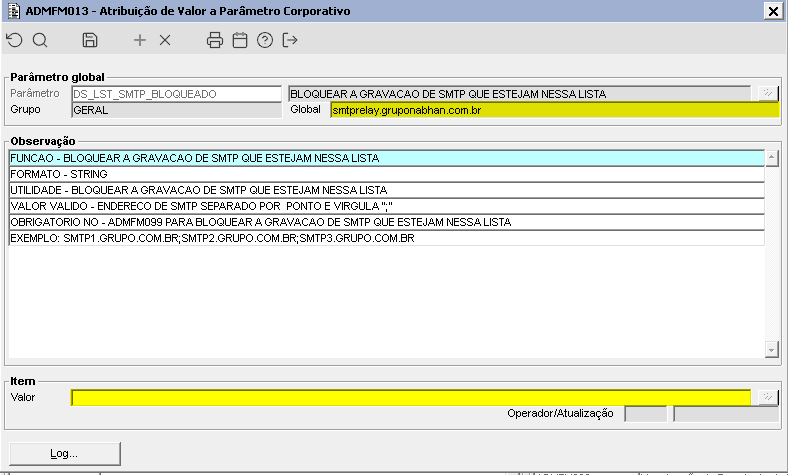Click the Global field with smtprelay address
The image size is (788, 475).
click(555, 110)
